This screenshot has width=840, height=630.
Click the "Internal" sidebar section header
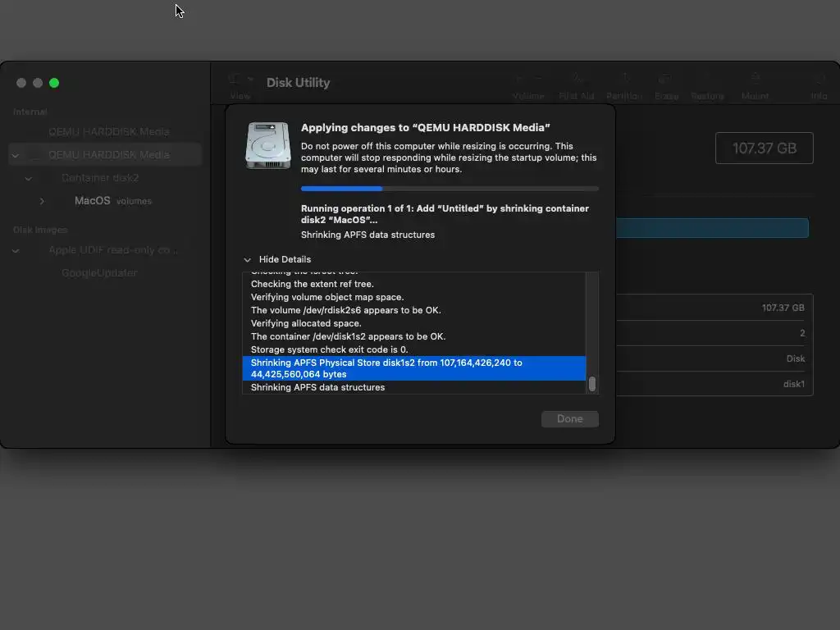tap(30, 112)
